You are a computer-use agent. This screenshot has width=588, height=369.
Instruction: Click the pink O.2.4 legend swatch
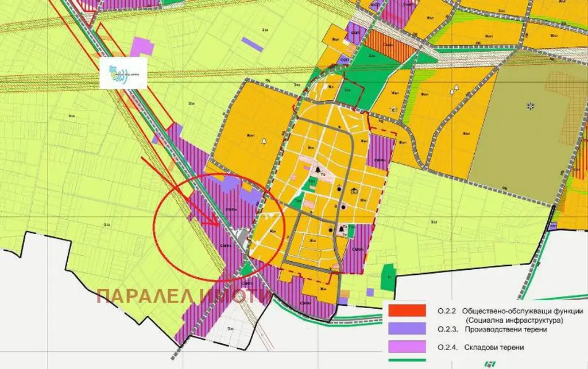click(x=407, y=347)
